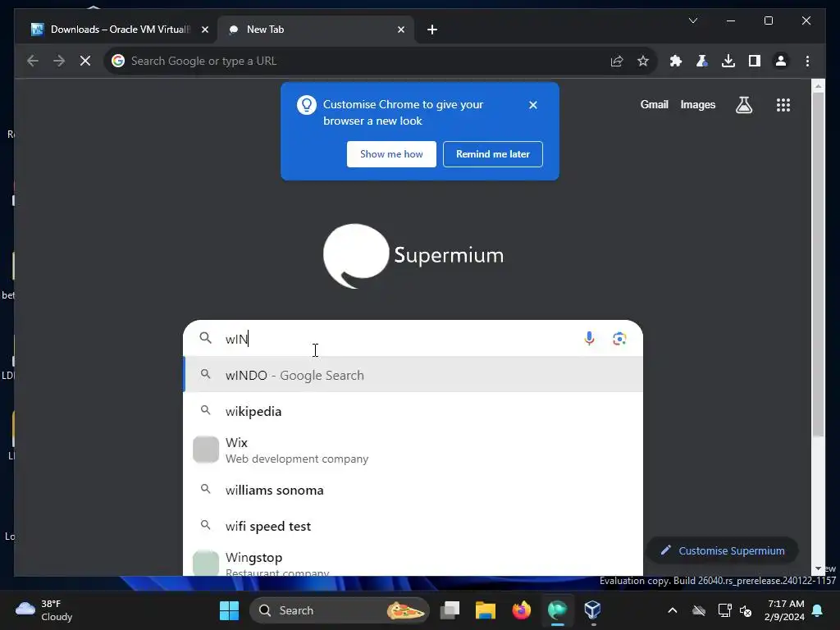Switch to Downloads – Oracle VM VirtualBox tab
Image resolution: width=840 pixels, height=630 pixels.
click(x=120, y=30)
